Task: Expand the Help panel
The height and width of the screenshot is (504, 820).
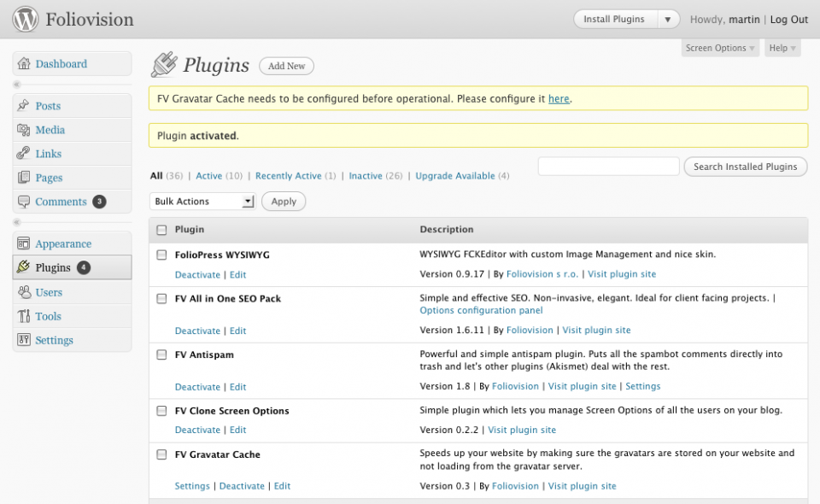Action: click(x=782, y=48)
